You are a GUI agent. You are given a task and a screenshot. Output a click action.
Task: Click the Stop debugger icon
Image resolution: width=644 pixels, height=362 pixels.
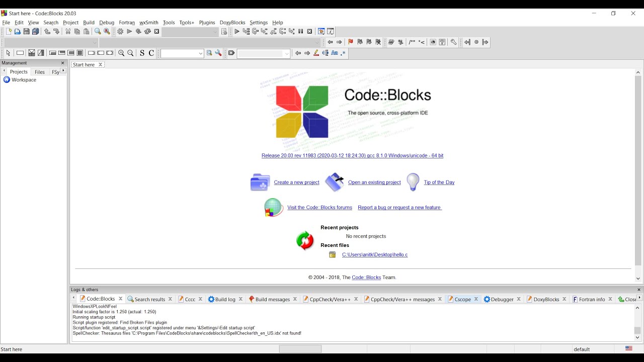coord(309,32)
